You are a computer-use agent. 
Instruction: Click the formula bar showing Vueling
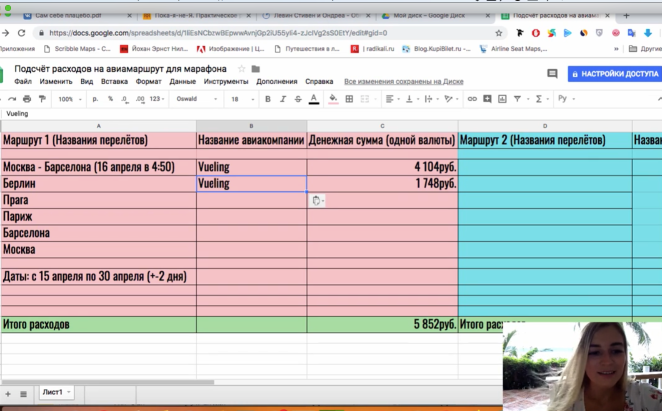coord(329,114)
